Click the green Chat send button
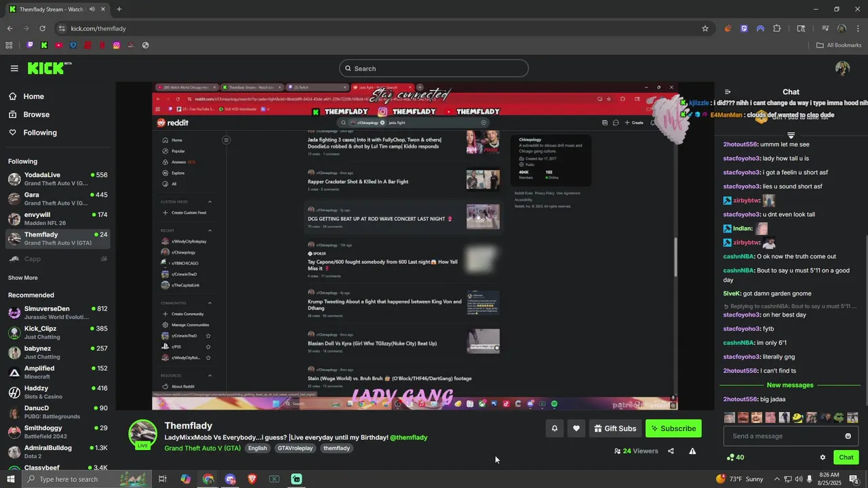 (x=846, y=457)
